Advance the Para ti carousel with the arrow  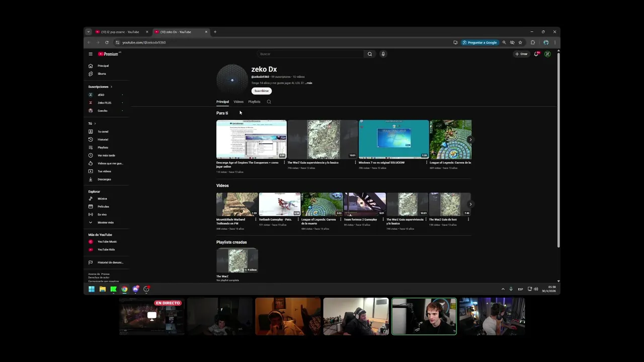[x=470, y=140]
